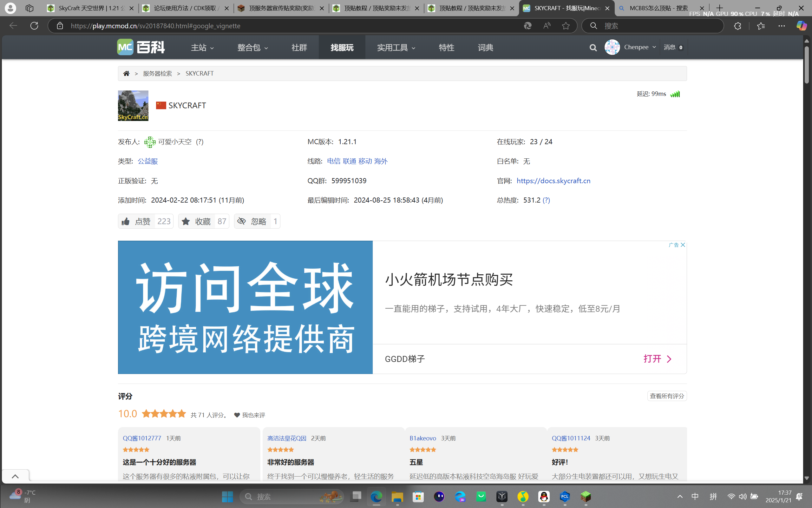Viewport: 812px width, 508px height.
Task: Click the browser search input field
Action: [x=653, y=25]
